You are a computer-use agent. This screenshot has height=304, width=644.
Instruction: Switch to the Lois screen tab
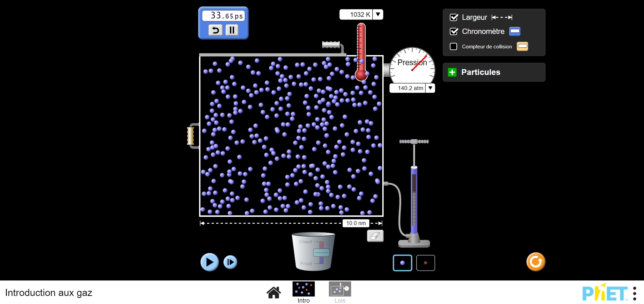click(x=340, y=292)
